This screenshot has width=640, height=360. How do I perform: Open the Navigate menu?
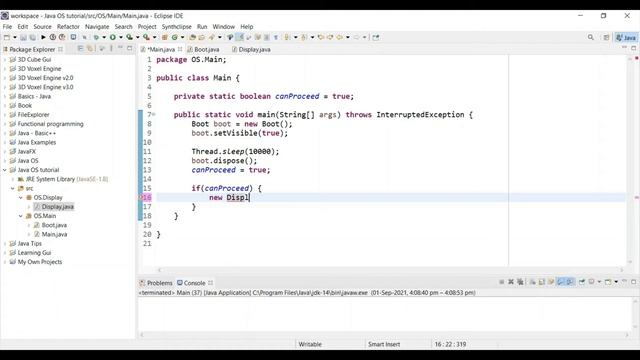97,27
